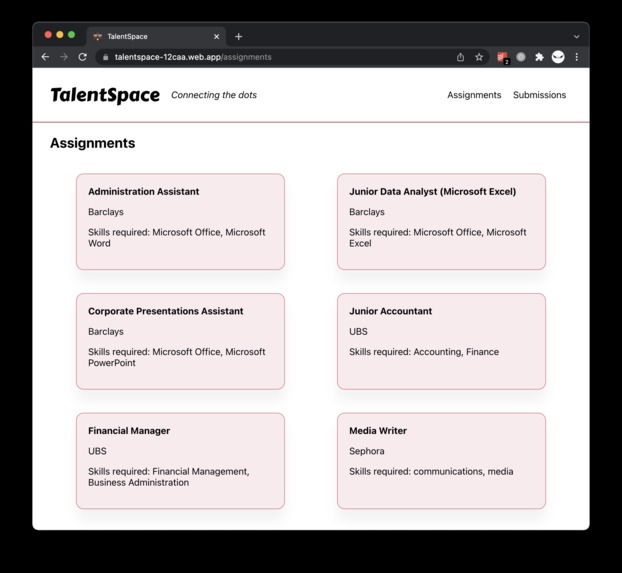622x573 pixels.
Task: Open the Financial Manager card
Action: (x=180, y=461)
